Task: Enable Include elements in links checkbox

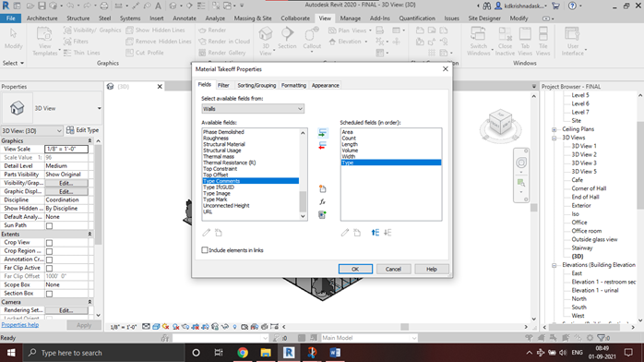Action: click(x=205, y=250)
